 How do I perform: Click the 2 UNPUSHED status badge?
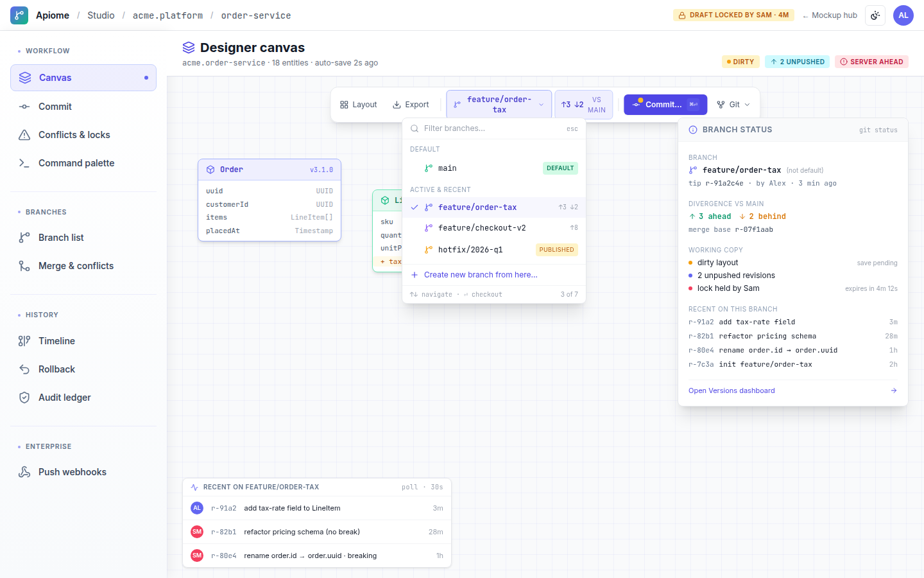pyautogui.click(x=798, y=62)
